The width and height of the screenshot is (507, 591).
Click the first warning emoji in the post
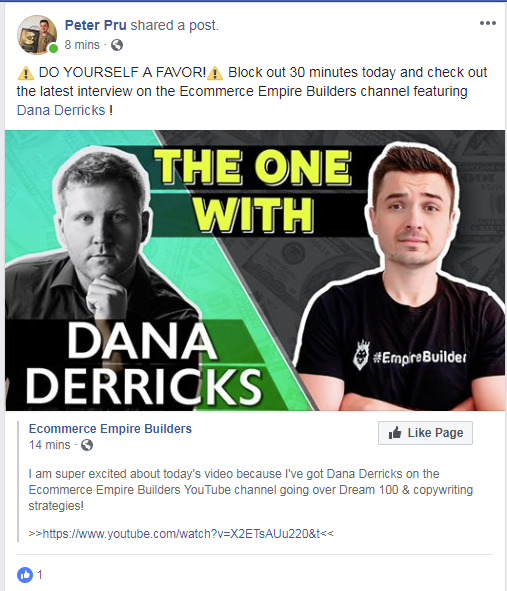(26, 73)
